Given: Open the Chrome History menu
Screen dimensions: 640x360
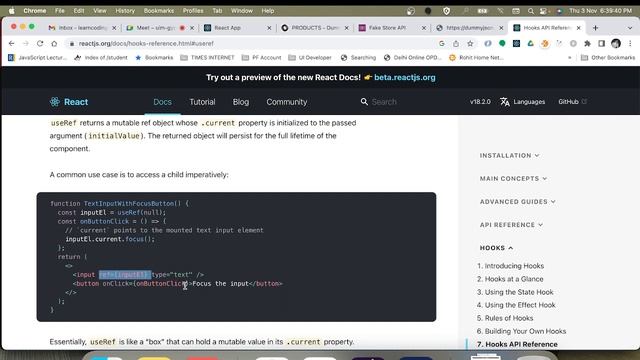Looking at the screenshot, I should 125,11.
